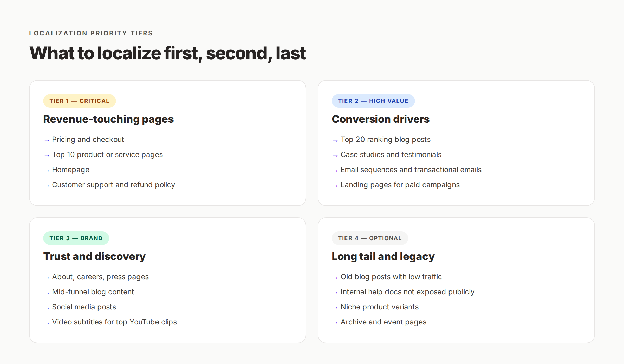
Task: Click the 'Trust and discovery' heading
Action: pos(94,256)
